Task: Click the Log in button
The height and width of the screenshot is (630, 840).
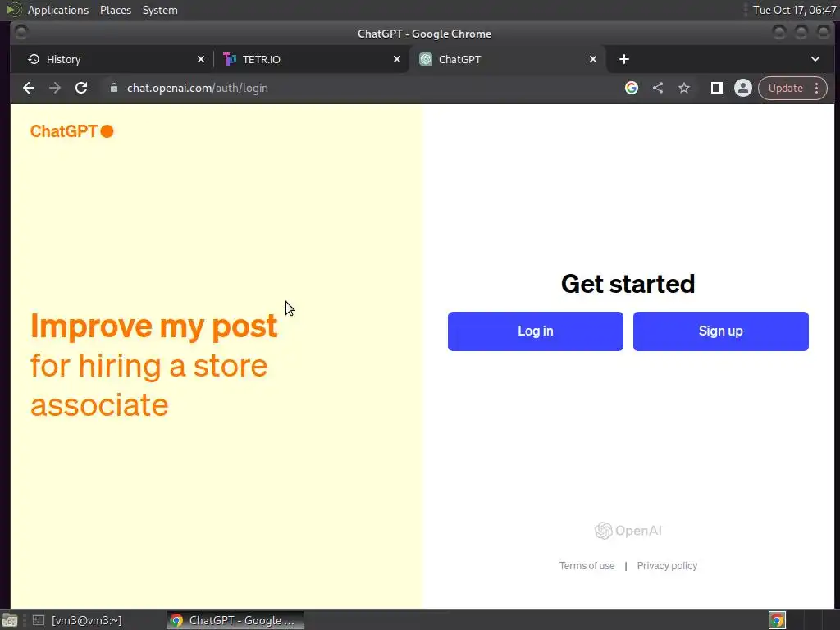Action: (535, 331)
